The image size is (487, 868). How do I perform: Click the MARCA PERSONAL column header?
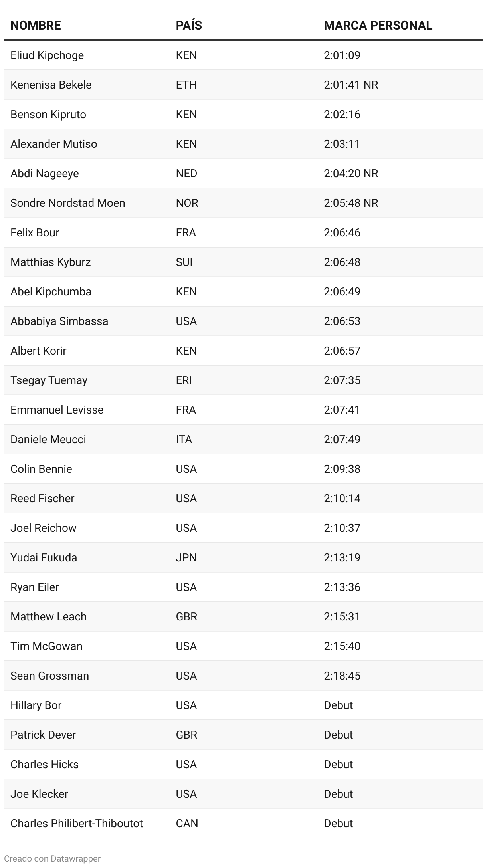tap(378, 26)
